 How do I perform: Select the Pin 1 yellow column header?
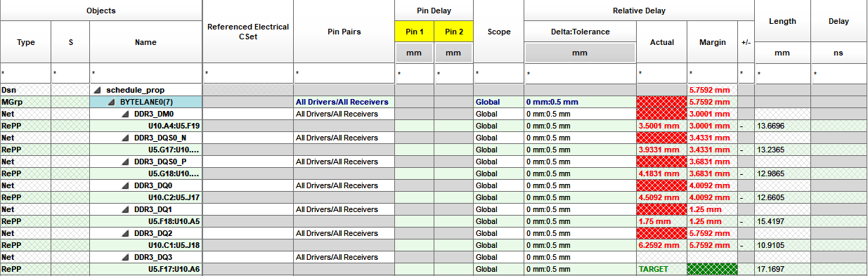tap(414, 32)
